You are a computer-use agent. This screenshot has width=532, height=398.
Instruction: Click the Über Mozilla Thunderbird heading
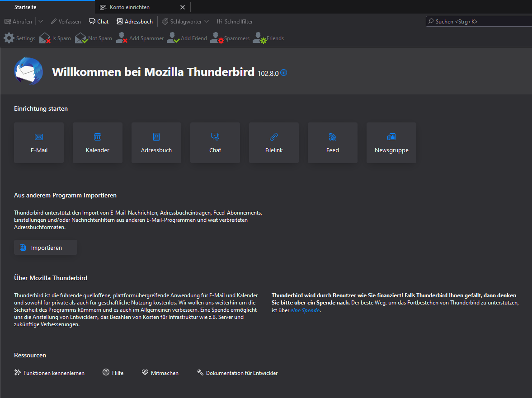(51, 278)
